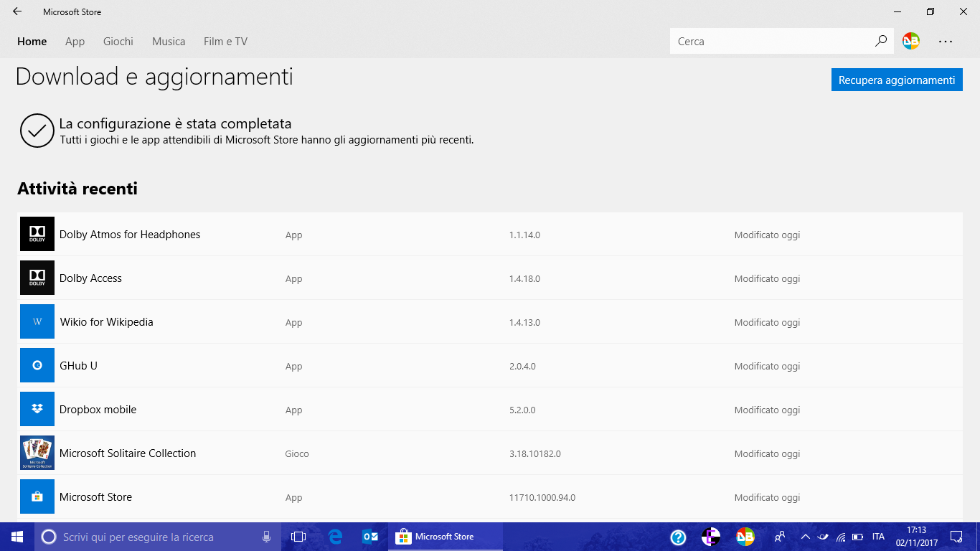980x551 pixels.
Task: Click the Wikio for Wikipedia icon
Action: (x=37, y=321)
